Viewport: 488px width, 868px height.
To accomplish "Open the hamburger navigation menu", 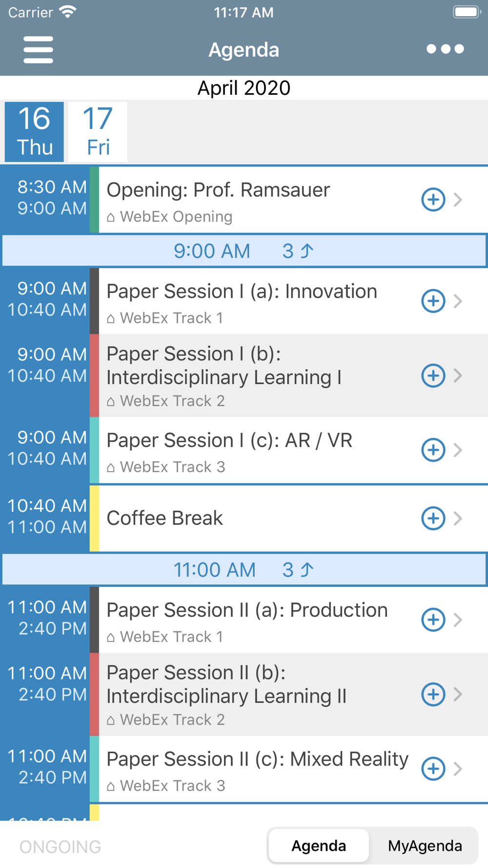I will pyautogui.click(x=38, y=49).
